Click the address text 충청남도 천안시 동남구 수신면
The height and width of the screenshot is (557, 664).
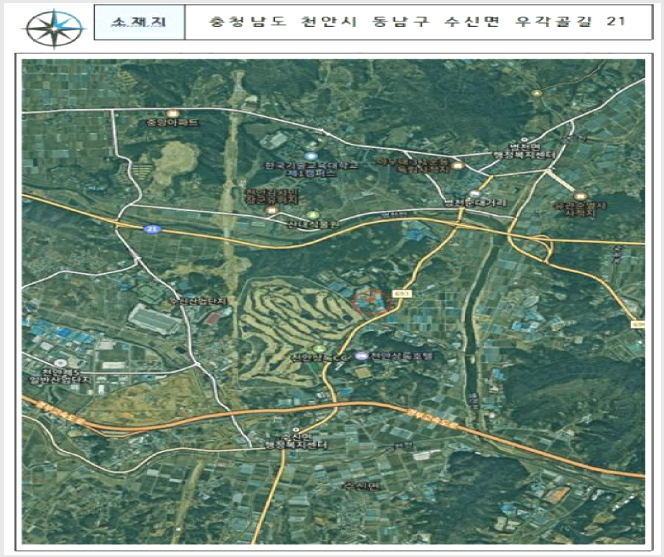[x=348, y=22]
